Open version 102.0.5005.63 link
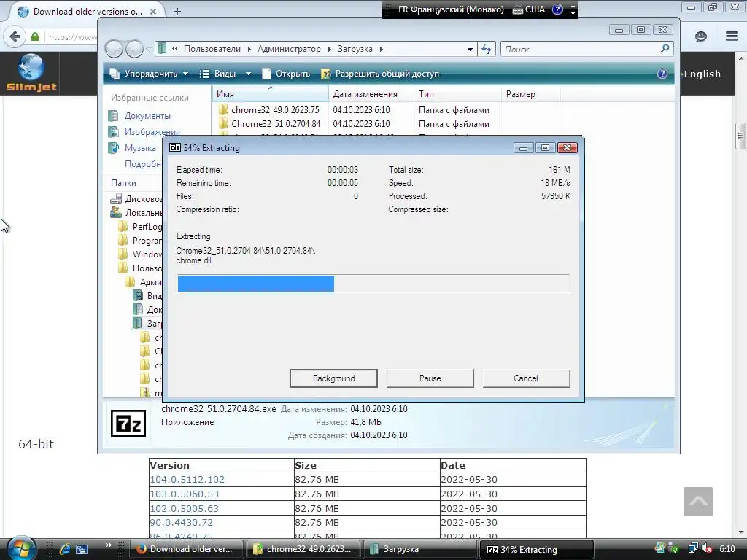Screen dimensions: 747x560 [185, 508]
